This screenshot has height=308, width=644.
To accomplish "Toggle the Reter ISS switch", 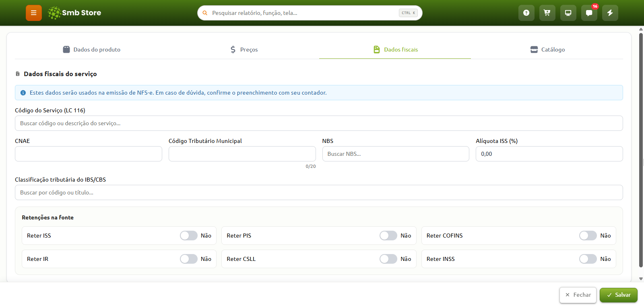I will (x=188, y=236).
